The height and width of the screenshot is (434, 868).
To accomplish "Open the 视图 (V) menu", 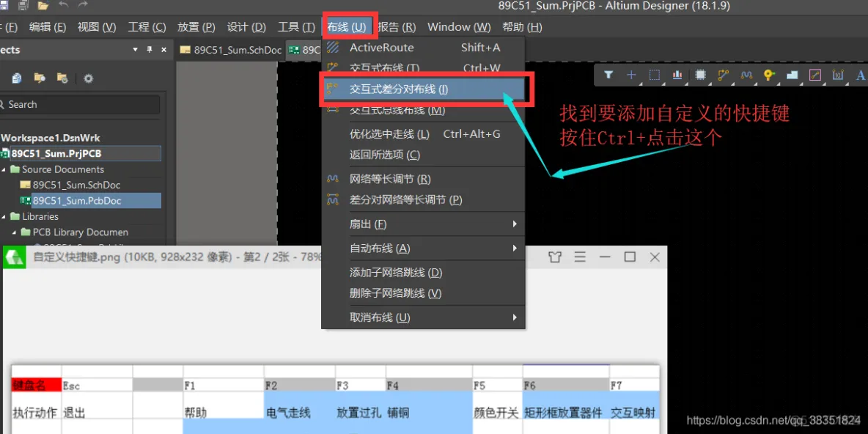I will (x=97, y=26).
